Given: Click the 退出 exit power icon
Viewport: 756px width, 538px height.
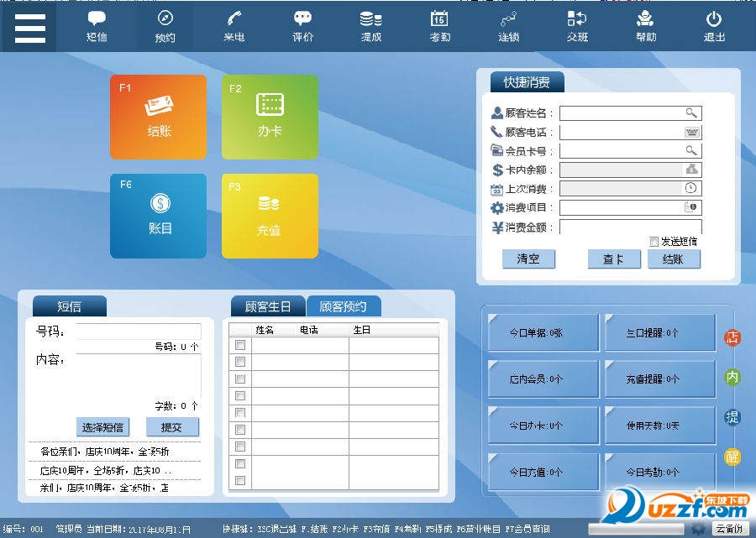Looking at the screenshot, I should tap(714, 26).
